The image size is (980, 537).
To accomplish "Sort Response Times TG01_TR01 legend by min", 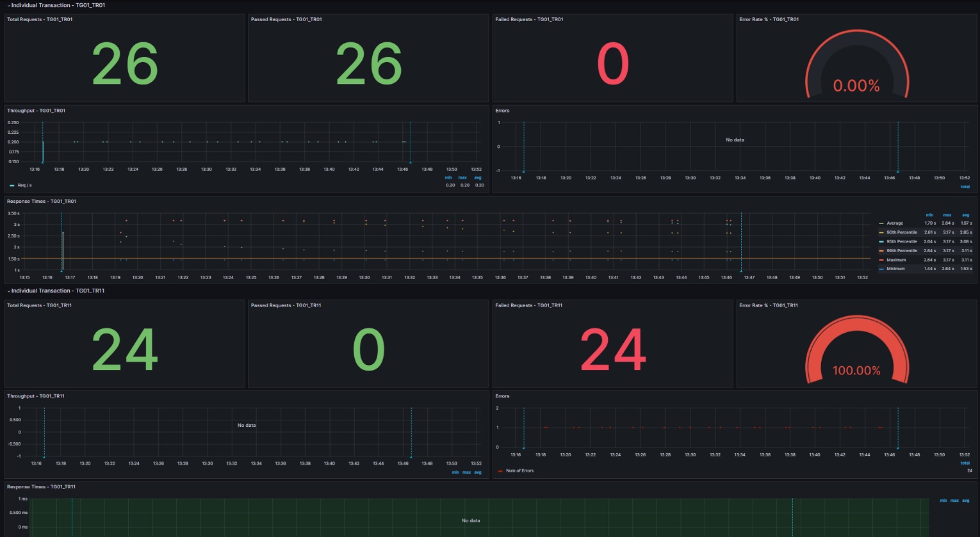I will [x=929, y=215].
